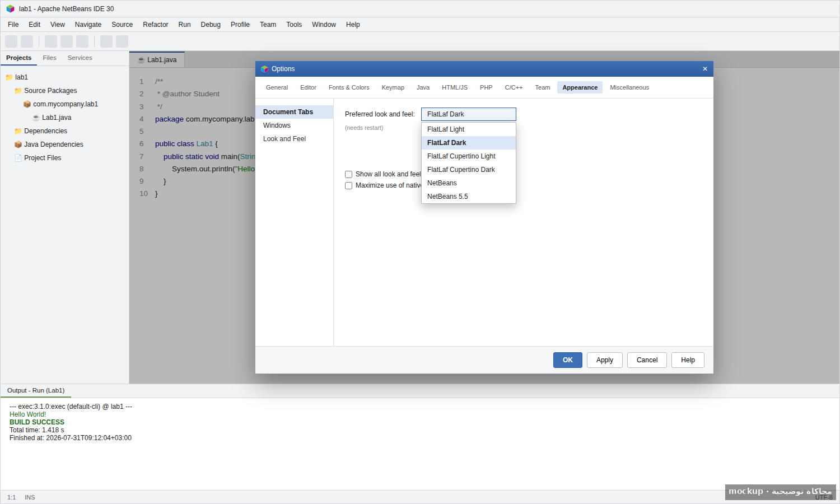Confirm the options with the OK button
The width and height of the screenshot is (840, 504).
(568, 360)
